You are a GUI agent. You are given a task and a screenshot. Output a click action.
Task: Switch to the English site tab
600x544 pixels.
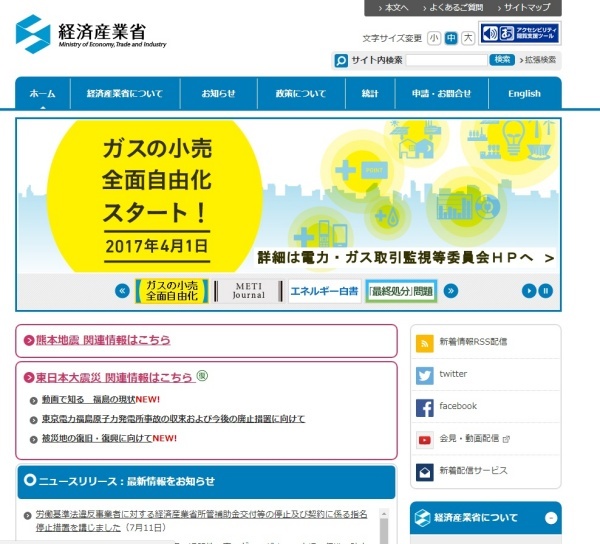(524, 93)
